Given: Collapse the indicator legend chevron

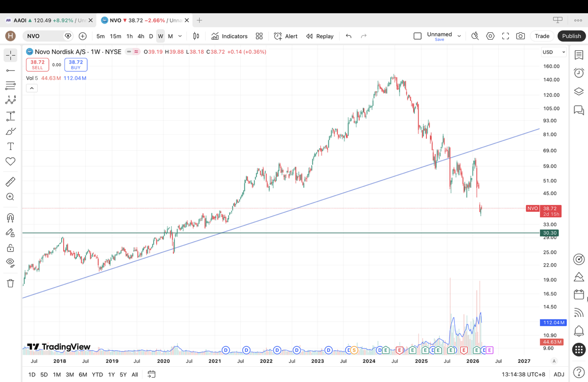Looking at the screenshot, I should tap(32, 88).
